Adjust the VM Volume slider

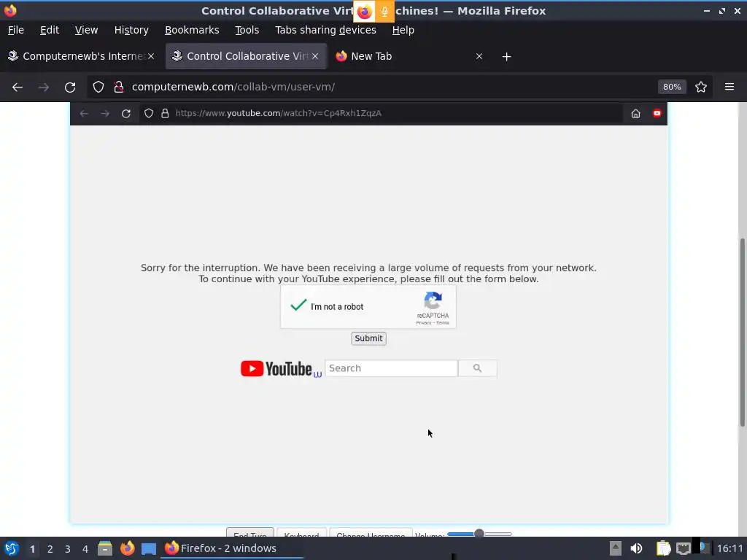point(479,534)
